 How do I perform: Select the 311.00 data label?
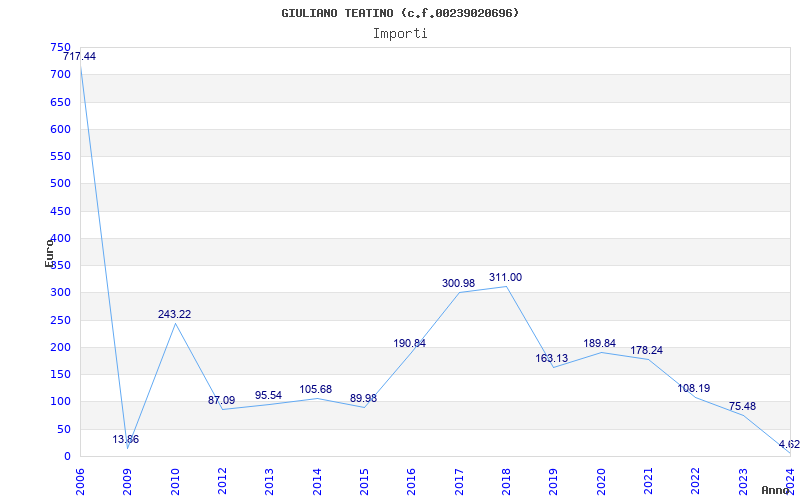505,278
